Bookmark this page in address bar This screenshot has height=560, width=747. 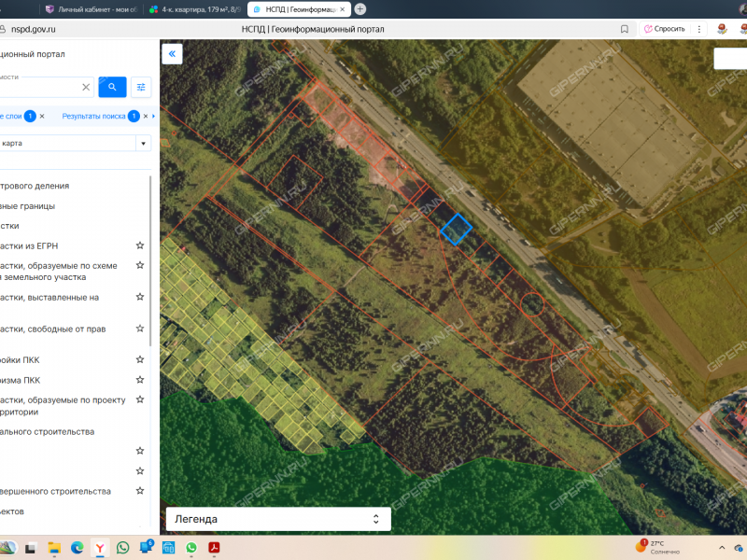pos(625,29)
